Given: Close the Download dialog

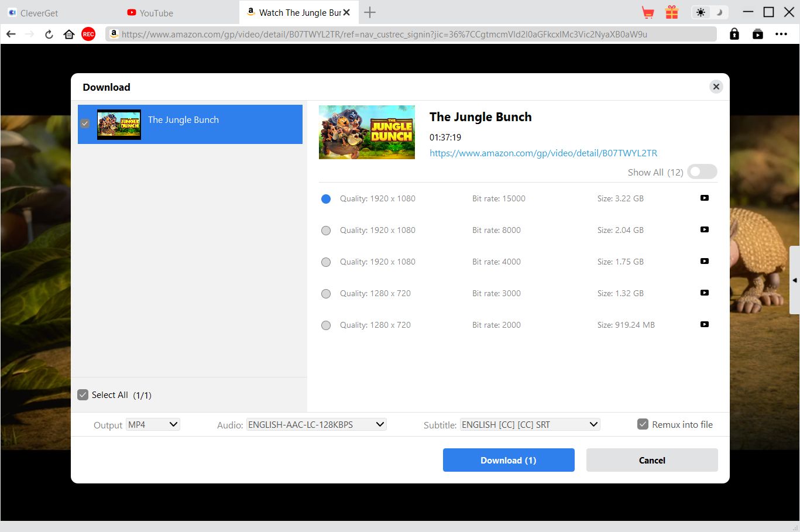Looking at the screenshot, I should [x=716, y=87].
